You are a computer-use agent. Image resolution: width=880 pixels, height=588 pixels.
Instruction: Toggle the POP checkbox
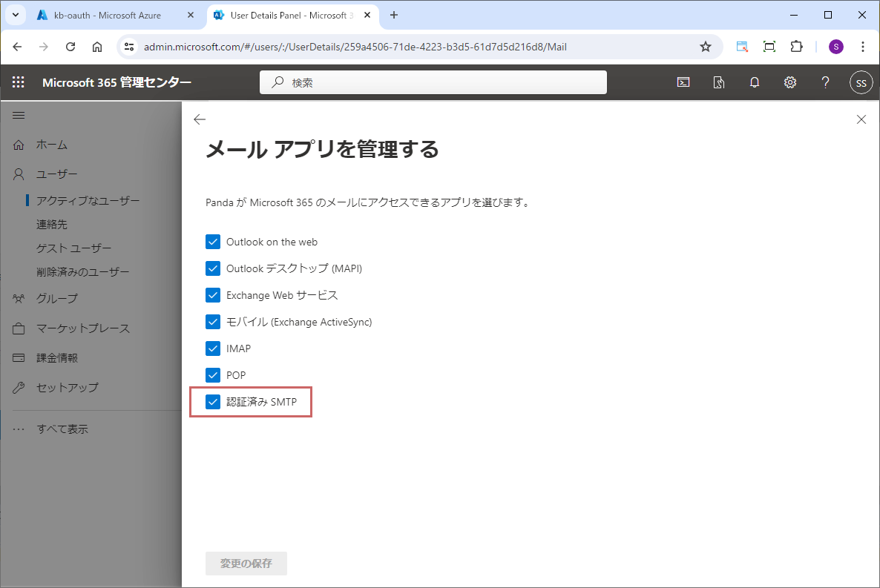pyautogui.click(x=213, y=375)
